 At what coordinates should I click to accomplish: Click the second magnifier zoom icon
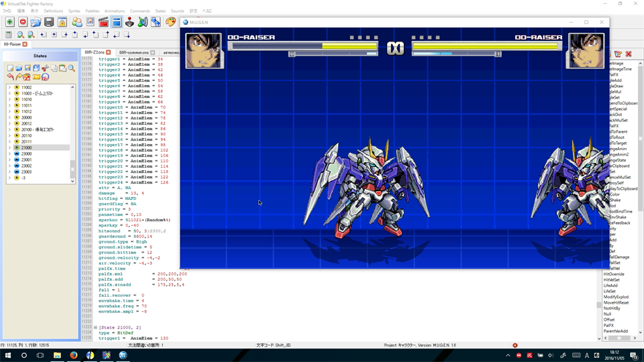coord(31,35)
